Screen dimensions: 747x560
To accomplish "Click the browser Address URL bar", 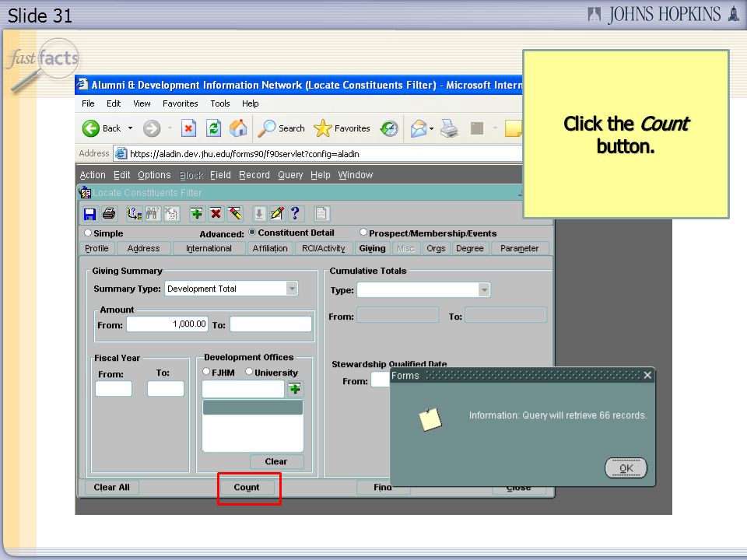I will [x=318, y=154].
